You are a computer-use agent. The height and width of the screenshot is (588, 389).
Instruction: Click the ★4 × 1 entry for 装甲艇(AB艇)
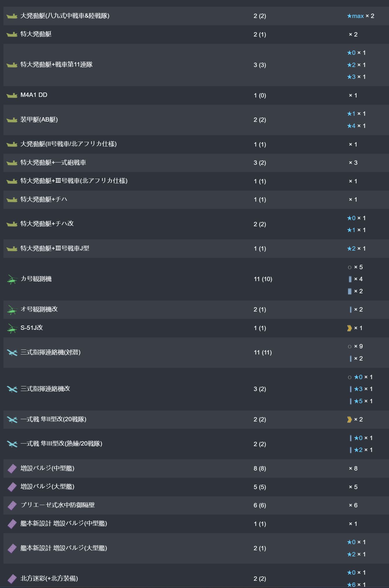(x=356, y=126)
